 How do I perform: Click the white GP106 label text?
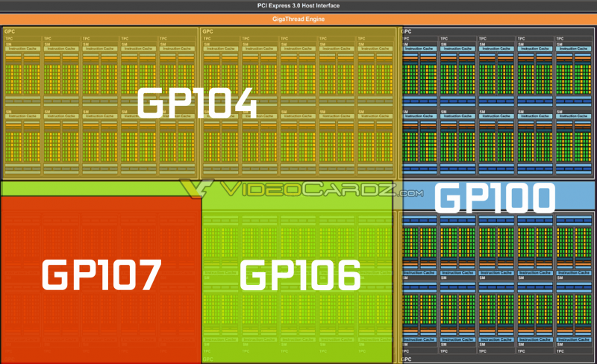pos(300,275)
